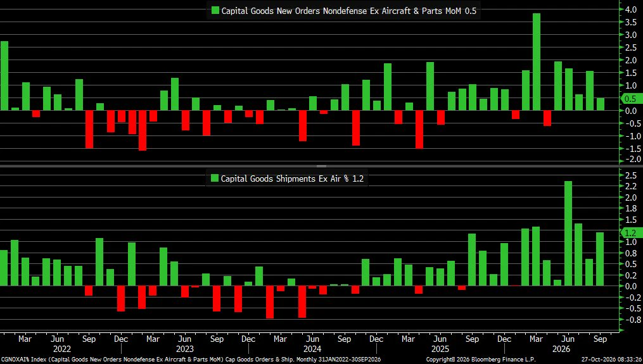Click the 2022 year label on the time axis

tap(62, 349)
